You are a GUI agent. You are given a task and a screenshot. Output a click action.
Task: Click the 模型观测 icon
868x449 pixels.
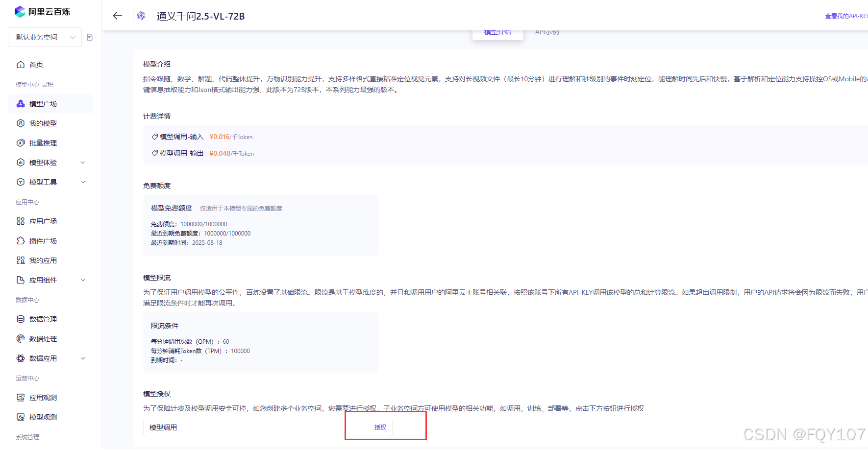(21, 417)
